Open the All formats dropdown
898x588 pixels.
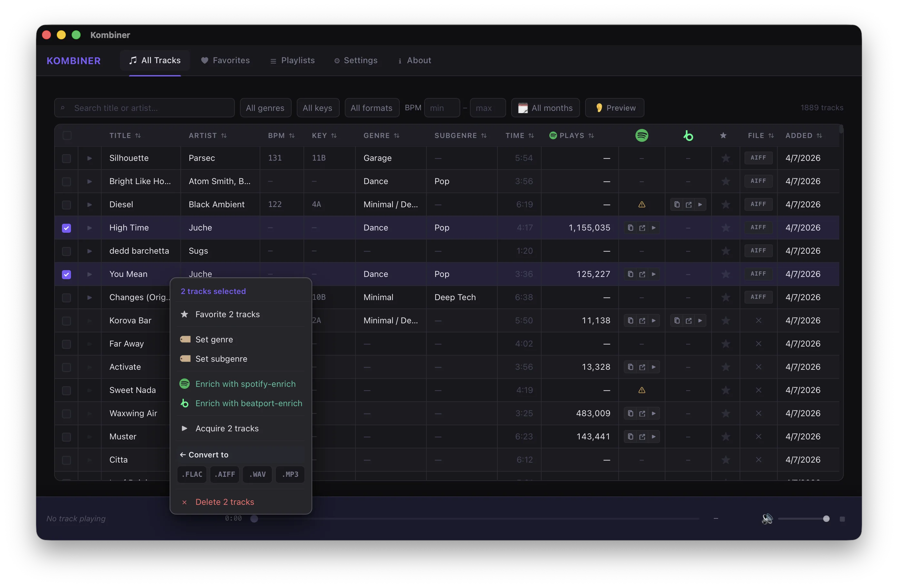click(372, 108)
